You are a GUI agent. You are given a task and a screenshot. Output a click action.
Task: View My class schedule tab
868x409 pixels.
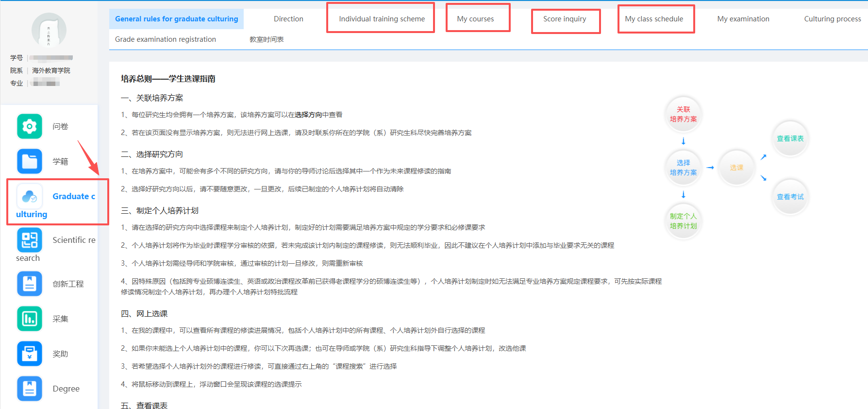click(x=654, y=19)
